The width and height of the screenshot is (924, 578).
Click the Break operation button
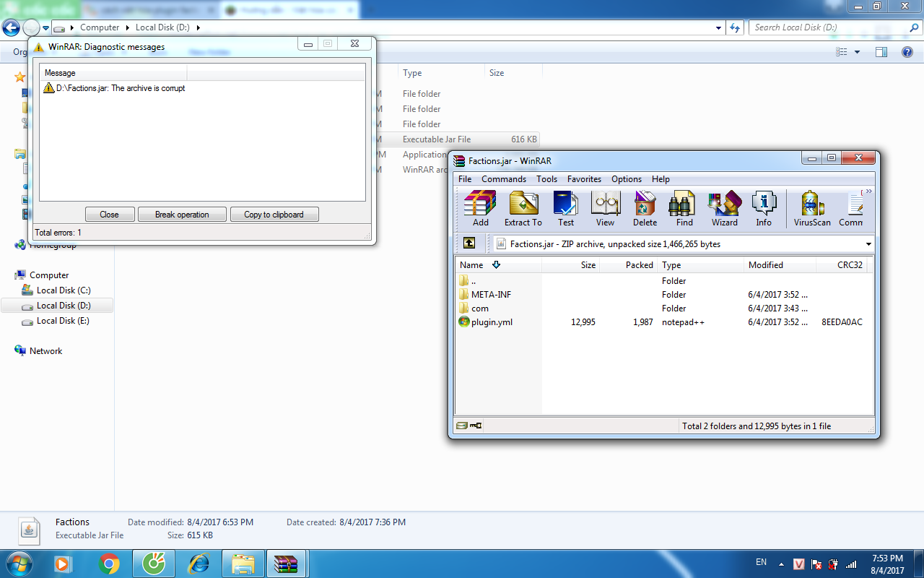pyautogui.click(x=182, y=215)
